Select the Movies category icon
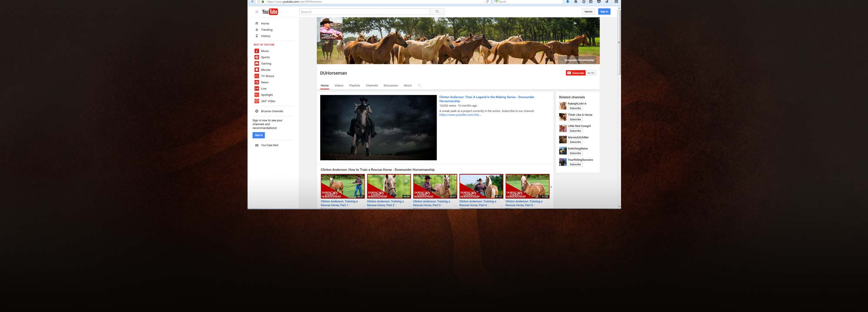Viewport: 868px width, 312px height. click(x=256, y=70)
